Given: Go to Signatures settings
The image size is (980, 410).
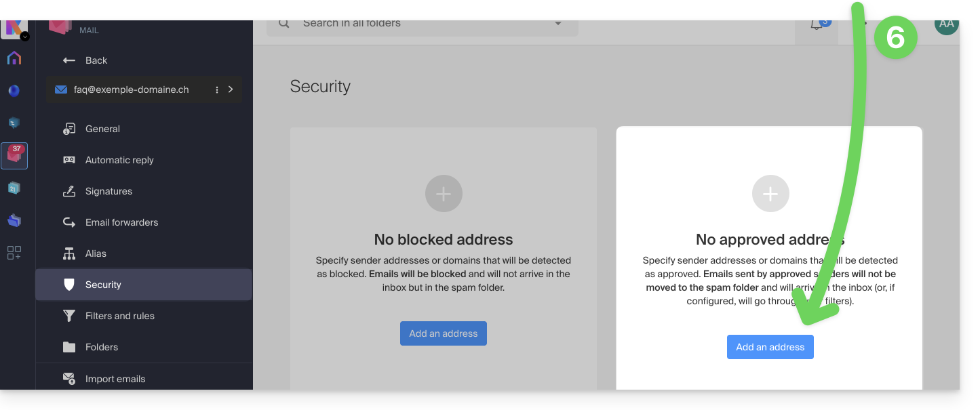Looking at the screenshot, I should tap(109, 191).
